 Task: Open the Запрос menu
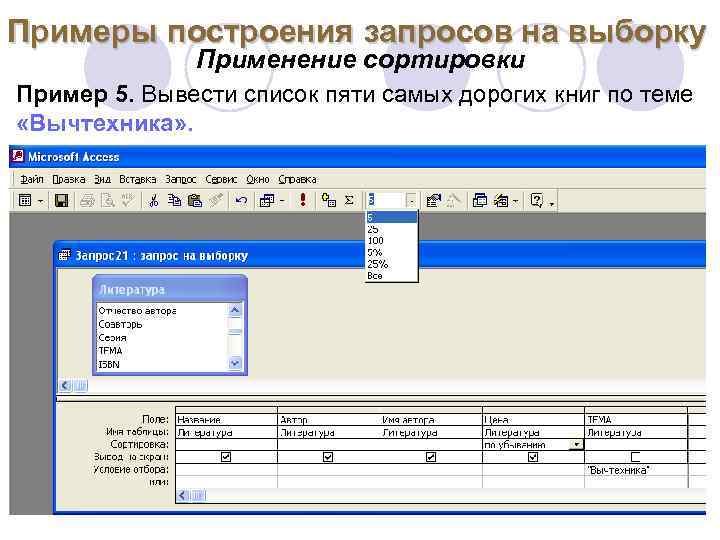pyautogui.click(x=180, y=179)
